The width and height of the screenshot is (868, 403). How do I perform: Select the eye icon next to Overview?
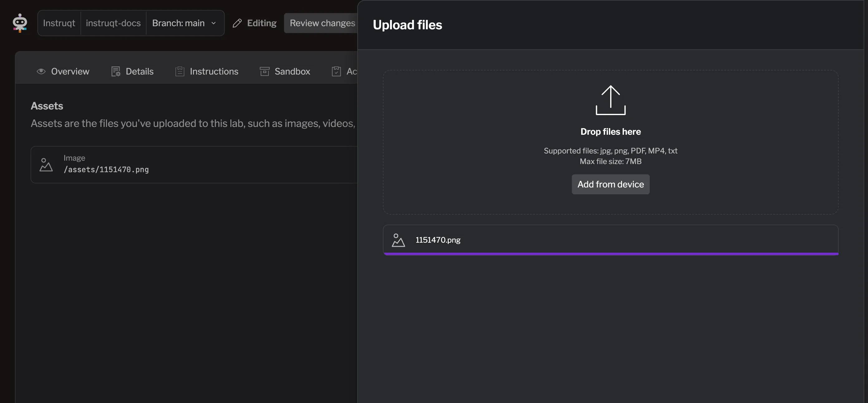point(41,71)
